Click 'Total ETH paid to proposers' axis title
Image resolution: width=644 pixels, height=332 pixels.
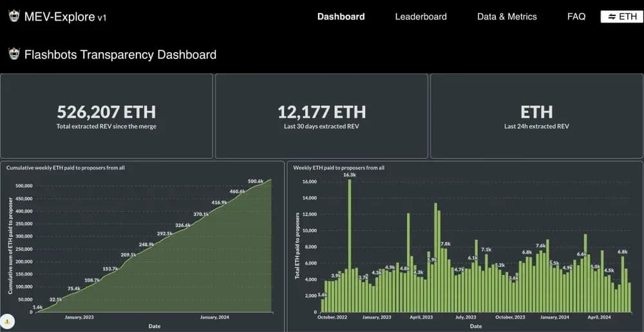coord(298,246)
